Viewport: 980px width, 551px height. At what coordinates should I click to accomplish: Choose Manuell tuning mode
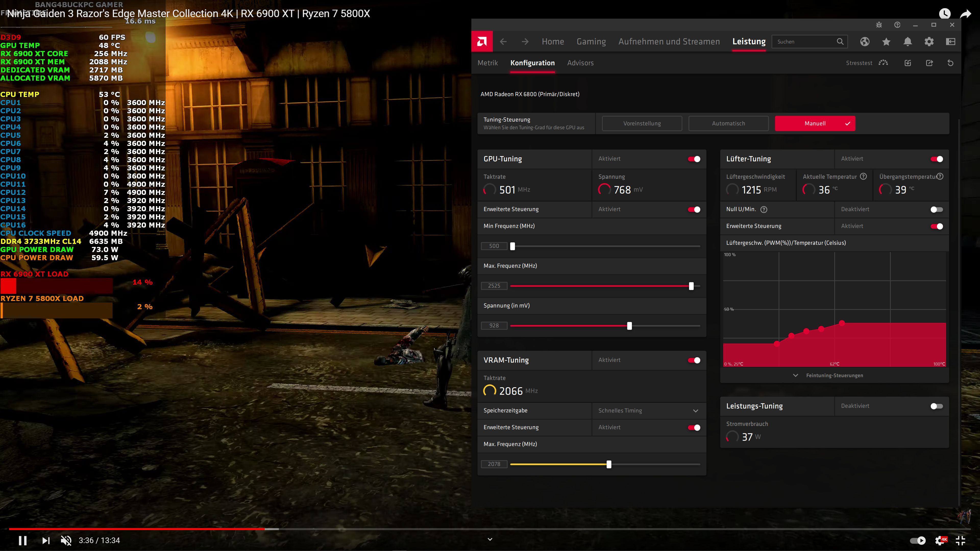tap(815, 123)
